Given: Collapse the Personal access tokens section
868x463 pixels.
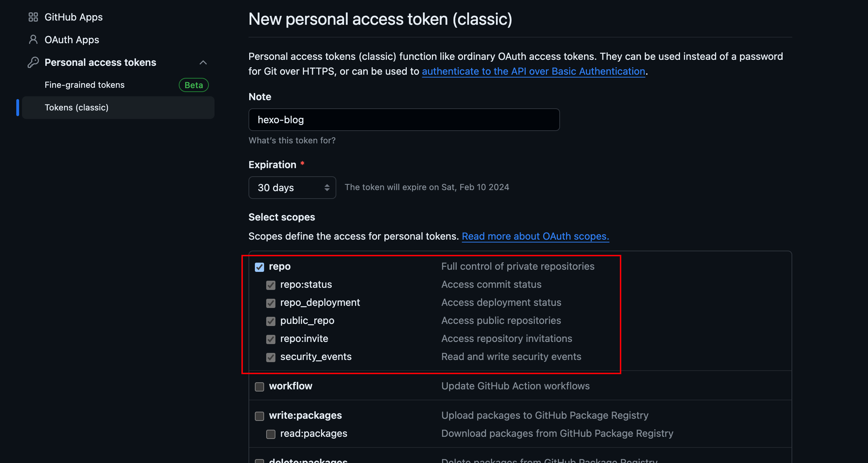Looking at the screenshot, I should [x=203, y=62].
